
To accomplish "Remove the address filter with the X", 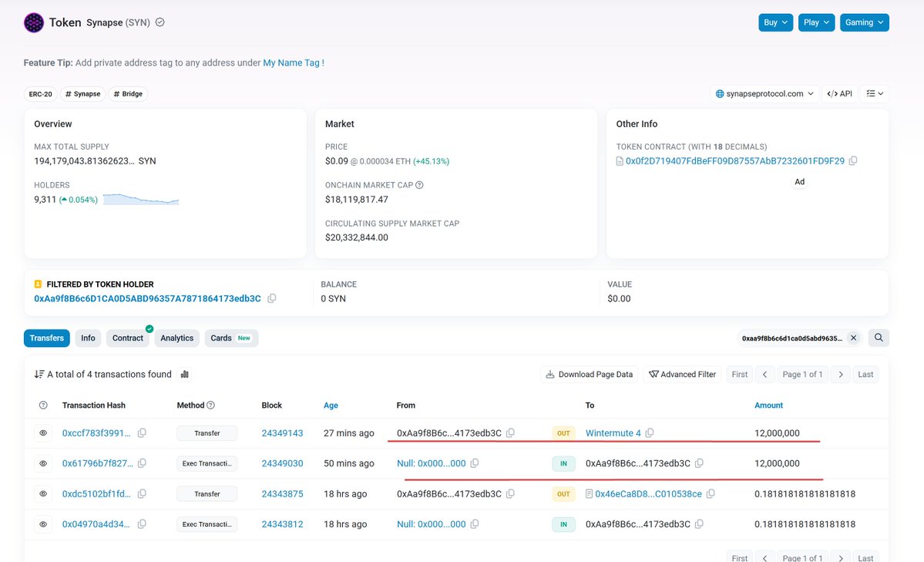I will pyautogui.click(x=853, y=338).
